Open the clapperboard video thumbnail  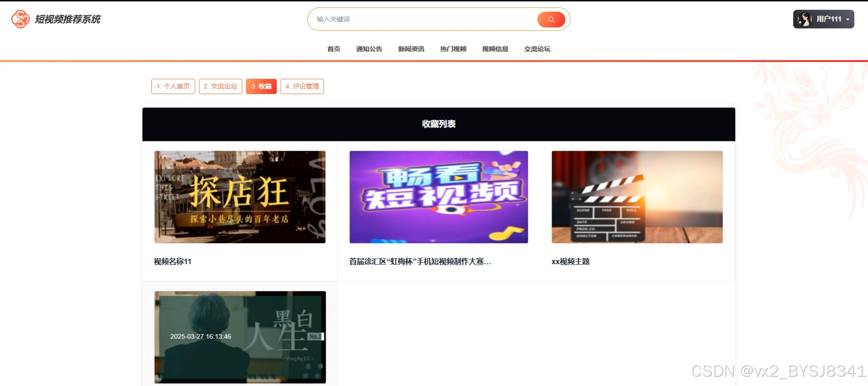(x=637, y=197)
